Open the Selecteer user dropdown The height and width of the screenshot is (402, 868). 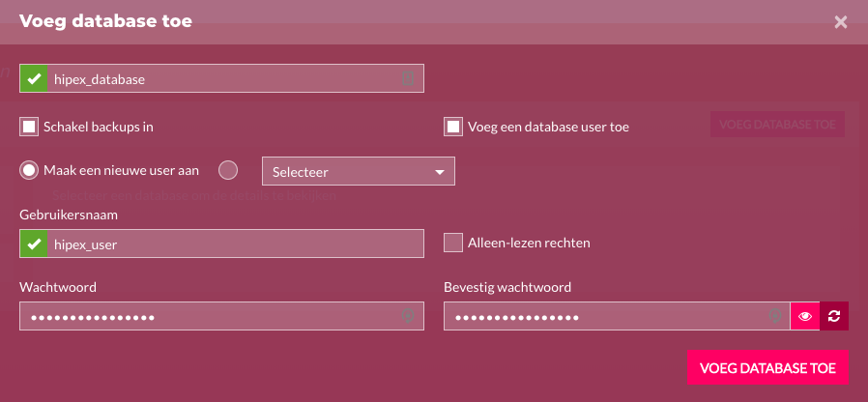[359, 171]
